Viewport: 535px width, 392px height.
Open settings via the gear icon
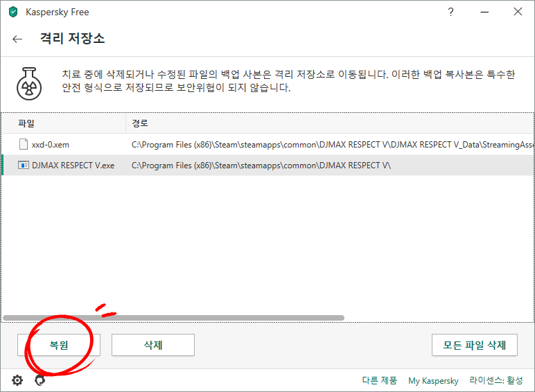[17, 380]
